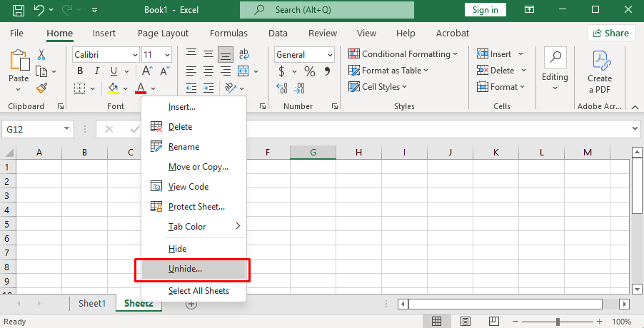644x328 pixels.
Task: Open the Formulas ribbon tab
Action: click(x=228, y=34)
